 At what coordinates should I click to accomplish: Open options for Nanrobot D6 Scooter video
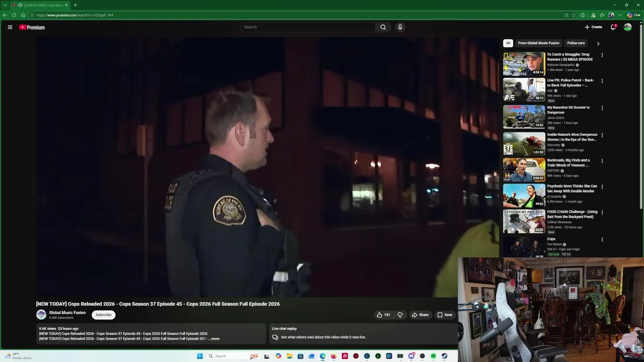pyautogui.click(x=602, y=108)
